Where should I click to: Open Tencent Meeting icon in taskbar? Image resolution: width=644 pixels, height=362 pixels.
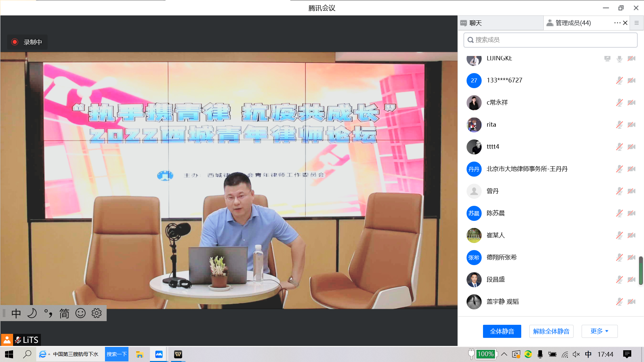click(159, 354)
